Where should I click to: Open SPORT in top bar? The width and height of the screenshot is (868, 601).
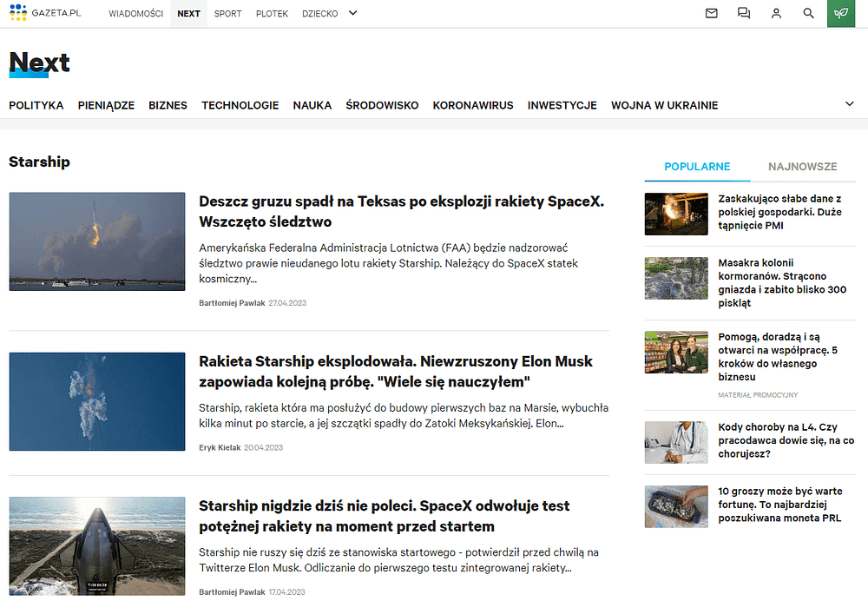pos(228,14)
